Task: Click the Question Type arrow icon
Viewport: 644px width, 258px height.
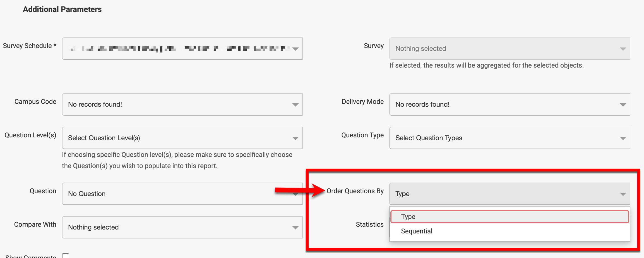Action: point(623,138)
